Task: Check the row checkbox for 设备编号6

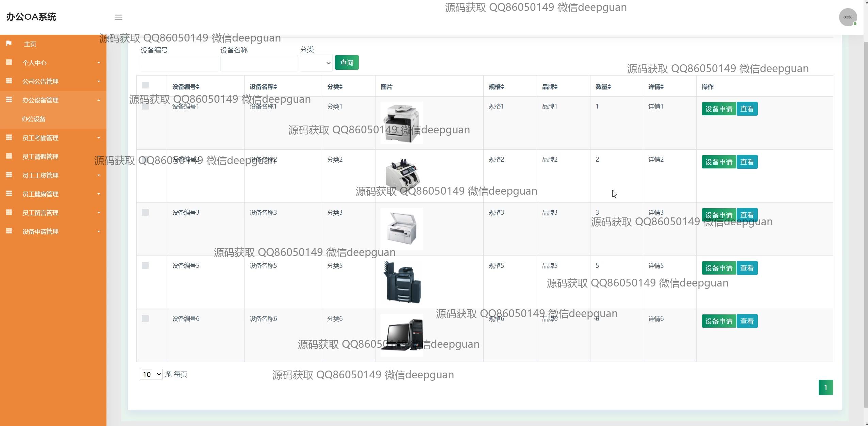Action: (x=145, y=318)
